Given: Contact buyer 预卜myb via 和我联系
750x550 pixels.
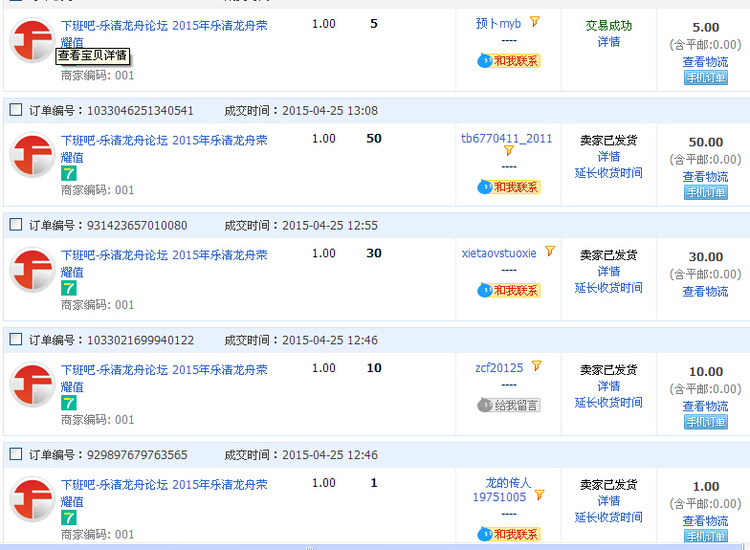Looking at the screenshot, I should pos(509,61).
